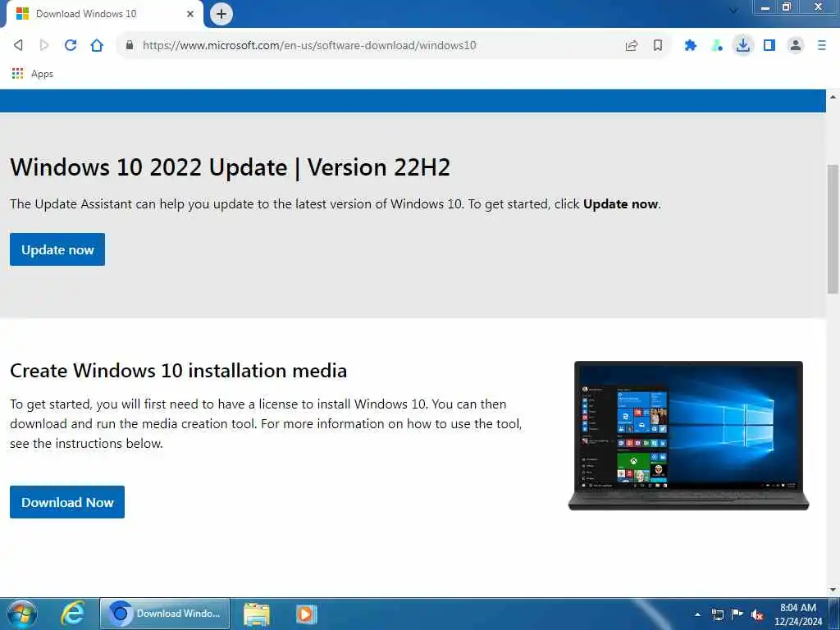The image size is (840, 630).
Task: Open the tab search chevron in title bar
Action: (x=733, y=10)
